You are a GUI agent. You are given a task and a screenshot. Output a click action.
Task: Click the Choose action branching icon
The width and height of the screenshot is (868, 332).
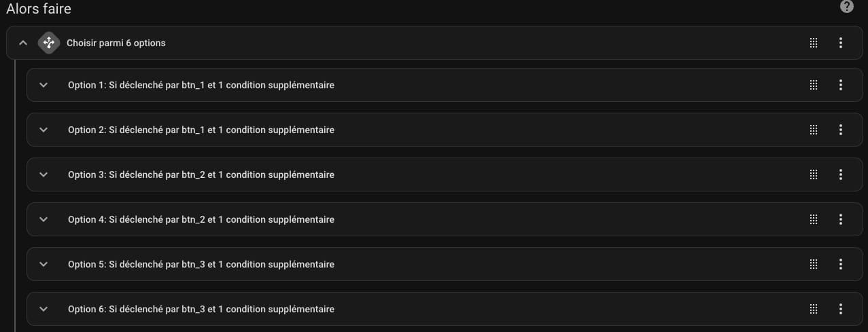49,43
